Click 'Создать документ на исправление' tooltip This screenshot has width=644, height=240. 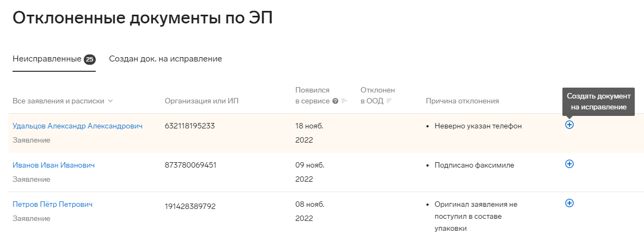click(598, 102)
